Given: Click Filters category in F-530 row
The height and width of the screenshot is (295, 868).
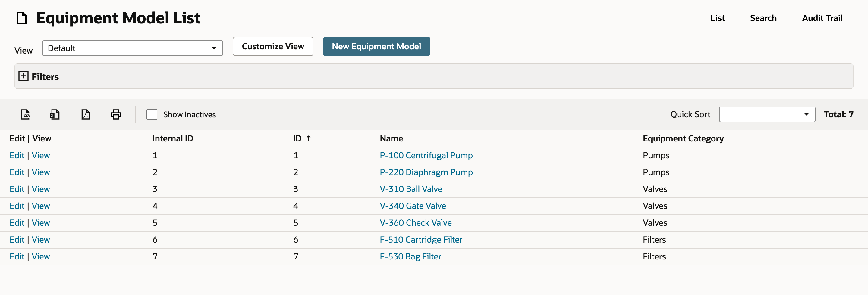Looking at the screenshot, I should pyautogui.click(x=654, y=256).
